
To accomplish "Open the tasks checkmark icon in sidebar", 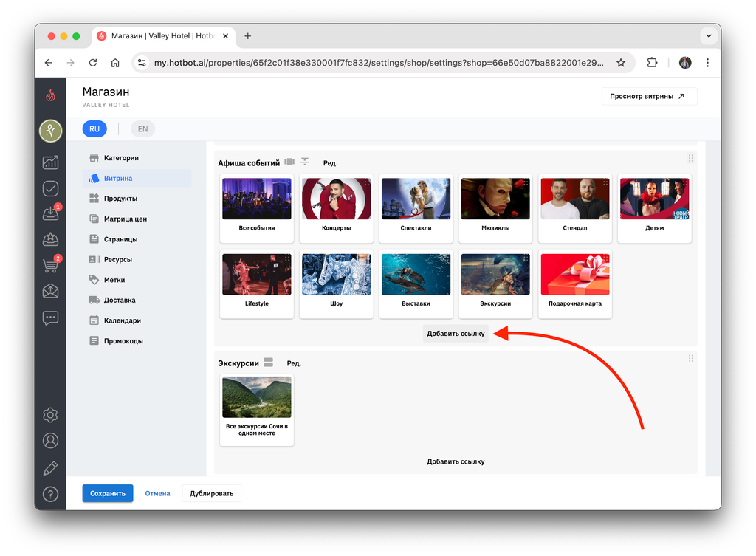I will [51, 188].
